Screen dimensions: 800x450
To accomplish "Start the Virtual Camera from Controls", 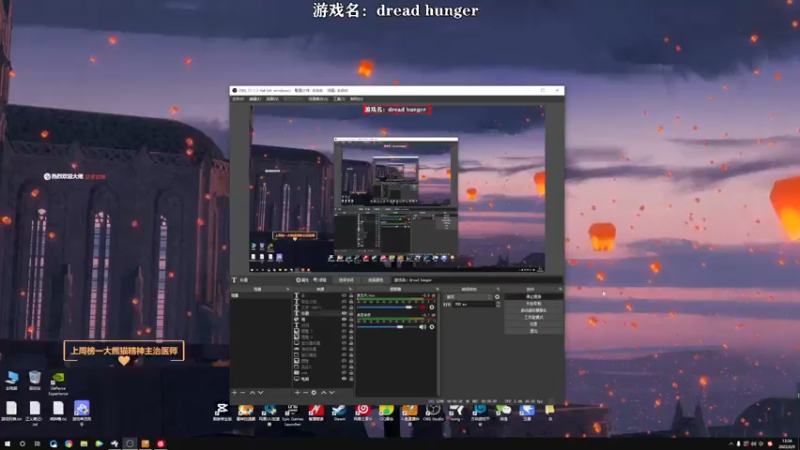I will (x=534, y=310).
